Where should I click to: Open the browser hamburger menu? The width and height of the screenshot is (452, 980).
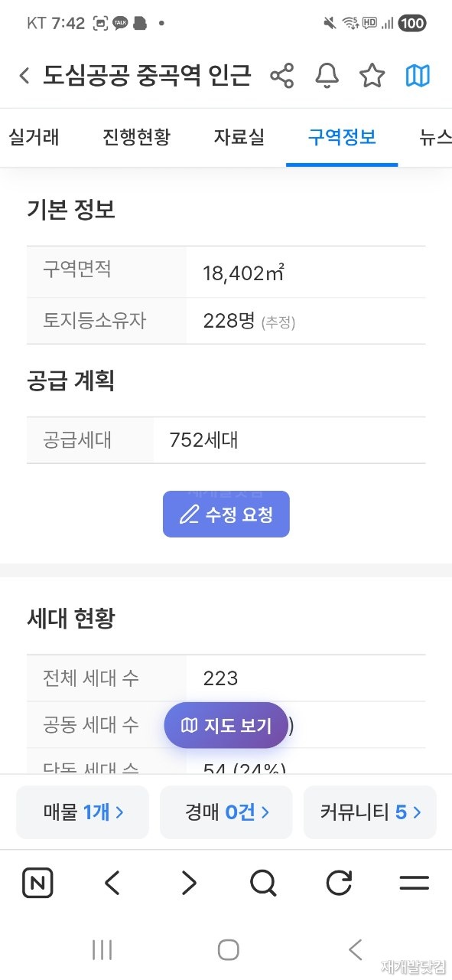tap(415, 884)
